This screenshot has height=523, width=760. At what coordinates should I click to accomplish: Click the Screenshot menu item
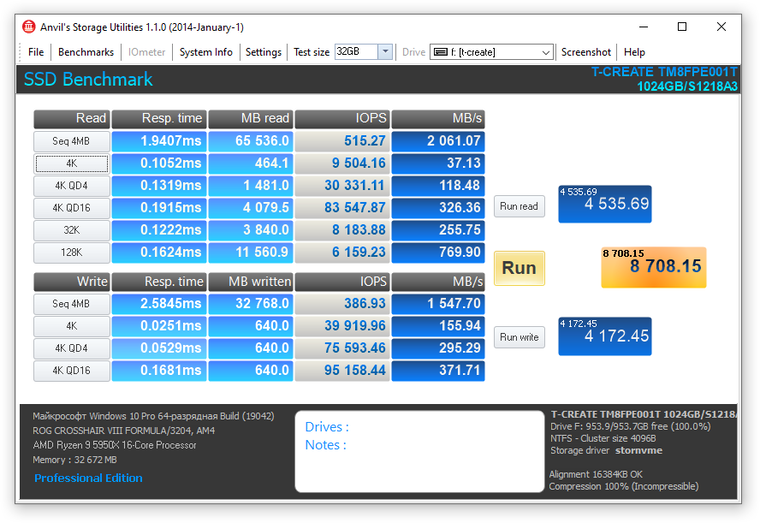point(586,52)
